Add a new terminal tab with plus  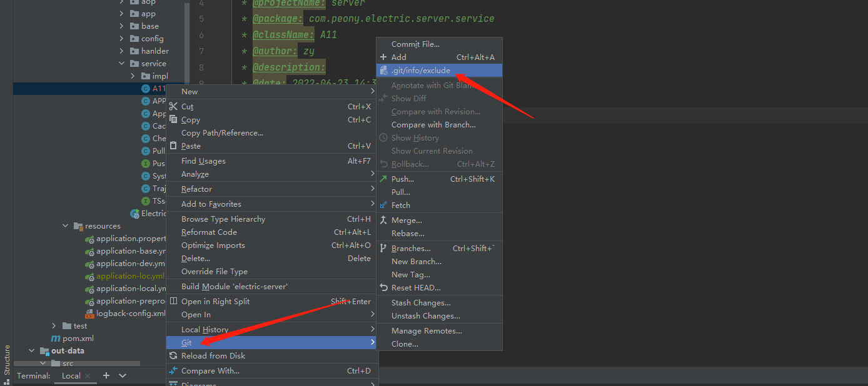106,375
